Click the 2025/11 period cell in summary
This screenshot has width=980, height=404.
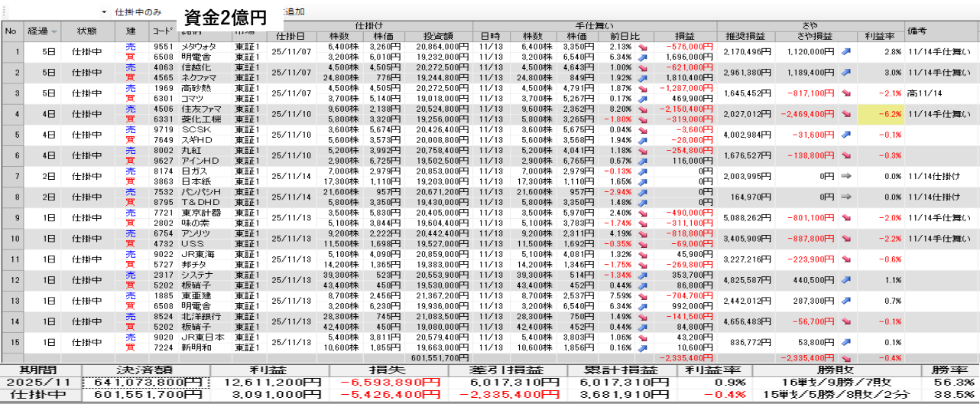pyautogui.click(x=41, y=382)
